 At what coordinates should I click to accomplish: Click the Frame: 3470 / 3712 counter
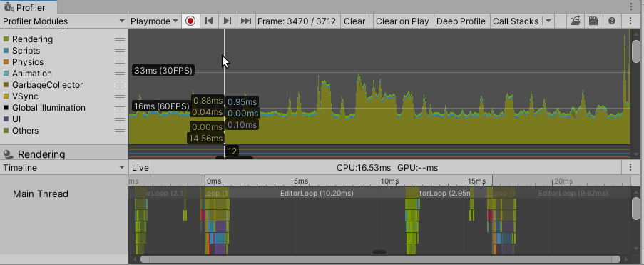click(x=297, y=21)
